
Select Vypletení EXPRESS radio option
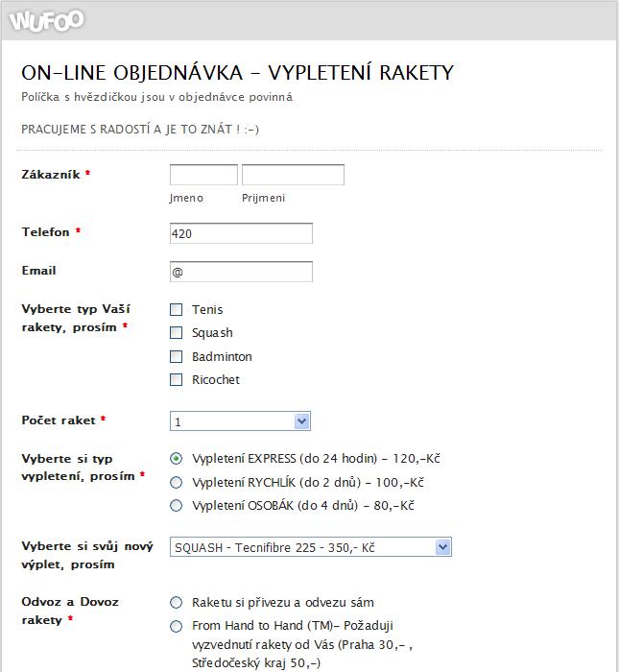tap(176, 459)
